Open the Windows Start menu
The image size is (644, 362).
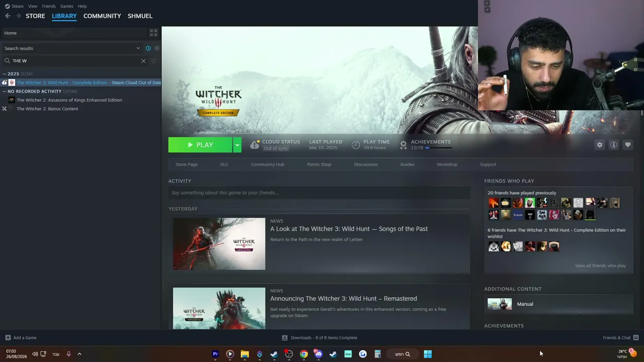[428, 354]
